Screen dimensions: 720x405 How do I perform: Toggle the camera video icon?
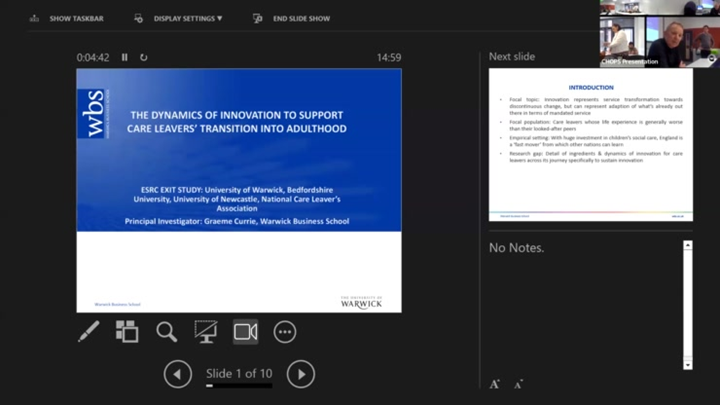click(245, 331)
